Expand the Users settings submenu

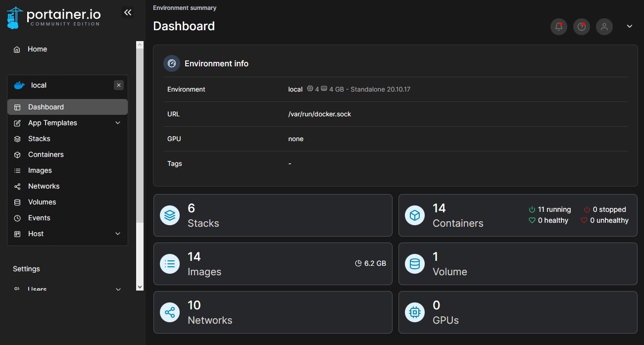point(118,289)
